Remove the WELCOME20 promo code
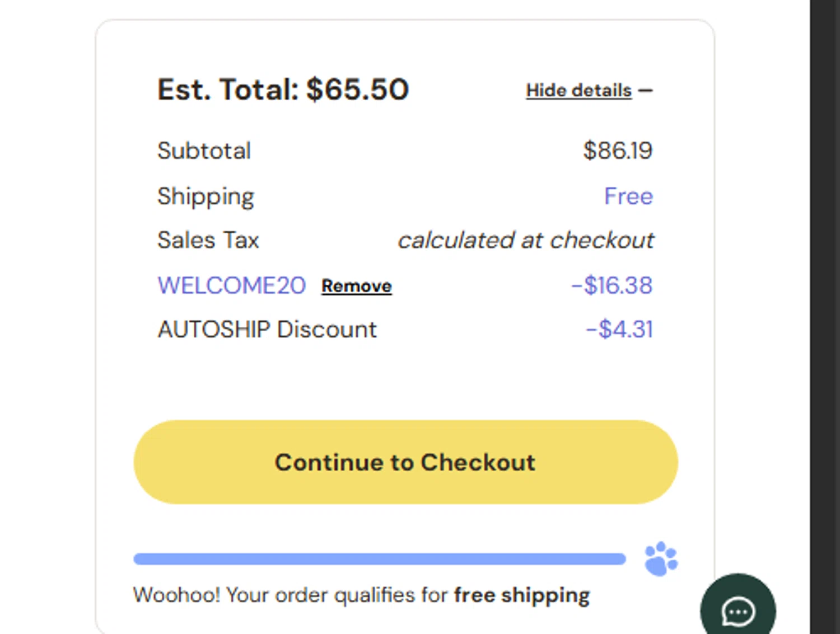Screen dimensions: 840x634 click(x=357, y=286)
